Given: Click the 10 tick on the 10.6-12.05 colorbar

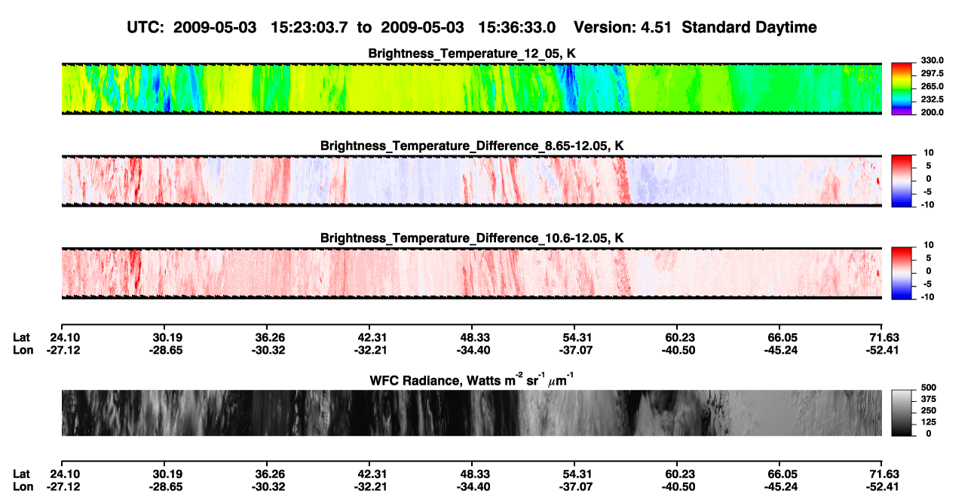Looking at the screenshot, I should pyautogui.click(x=929, y=246).
